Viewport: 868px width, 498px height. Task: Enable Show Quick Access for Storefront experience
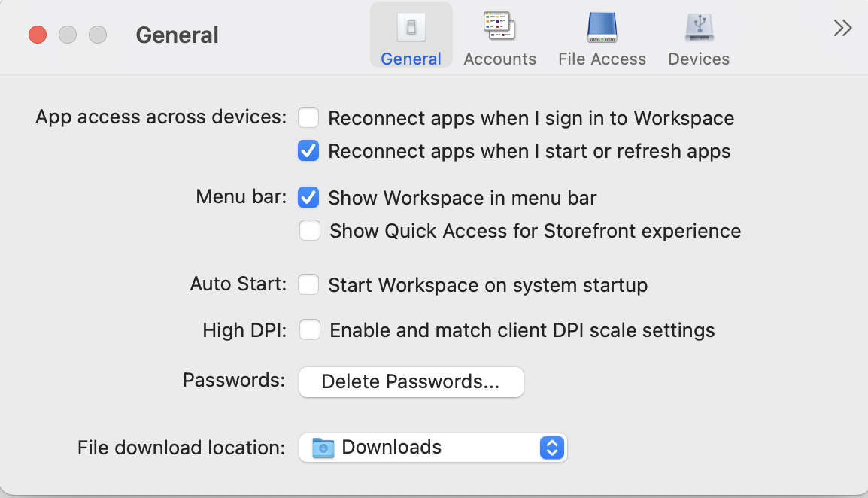pyautogui.click(x=309, y=230)
